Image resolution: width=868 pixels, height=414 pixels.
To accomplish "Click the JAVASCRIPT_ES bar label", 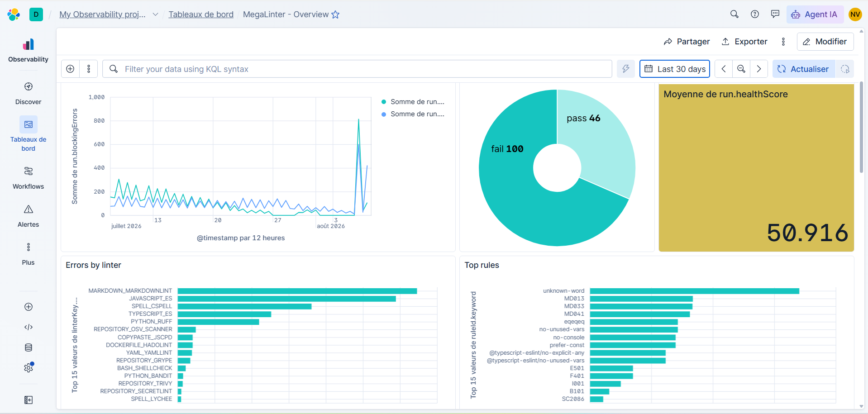I will 150,299.
